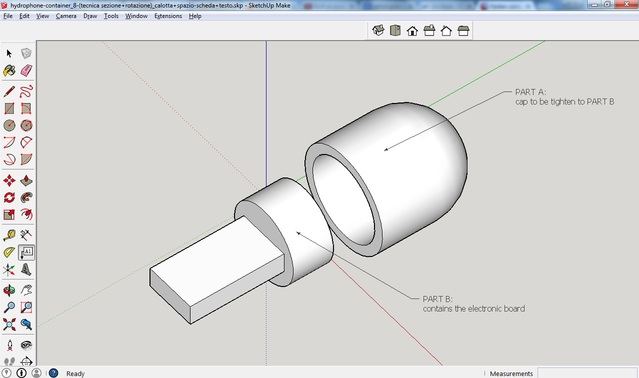The image size is (639, 378).
Task: Switch to Front view house icon
Action: click(412, 31)
